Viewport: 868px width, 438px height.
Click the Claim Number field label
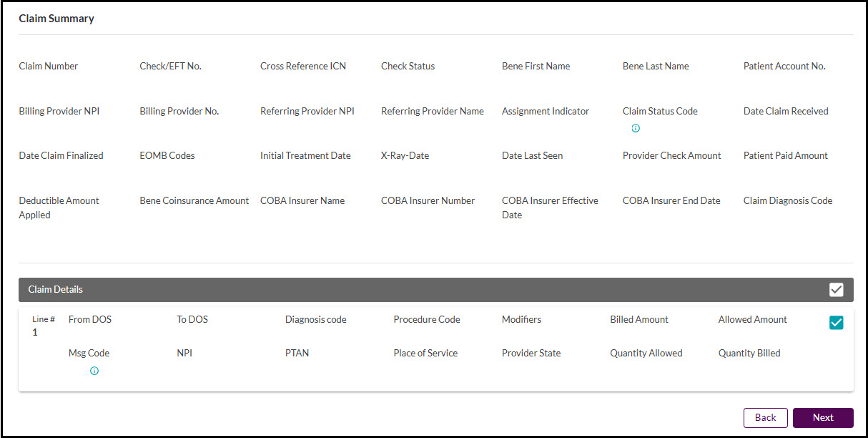[48, 66]
